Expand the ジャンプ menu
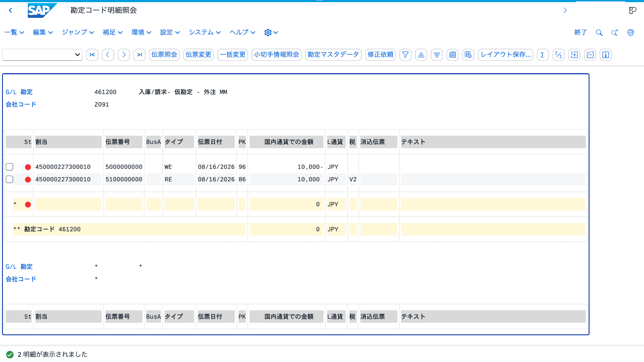This screenshot has height=362, width=644. coord(78,32)
